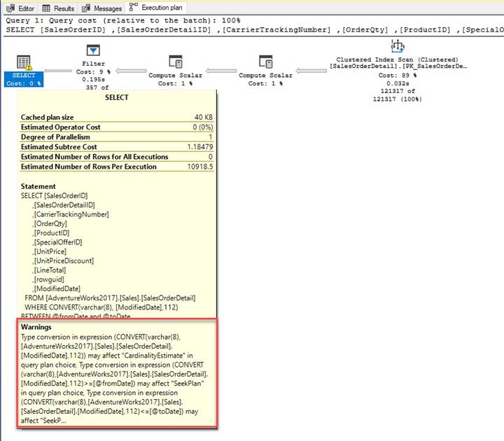Open the Results tab
Screen dimensions: 504x441
[58, 8]
